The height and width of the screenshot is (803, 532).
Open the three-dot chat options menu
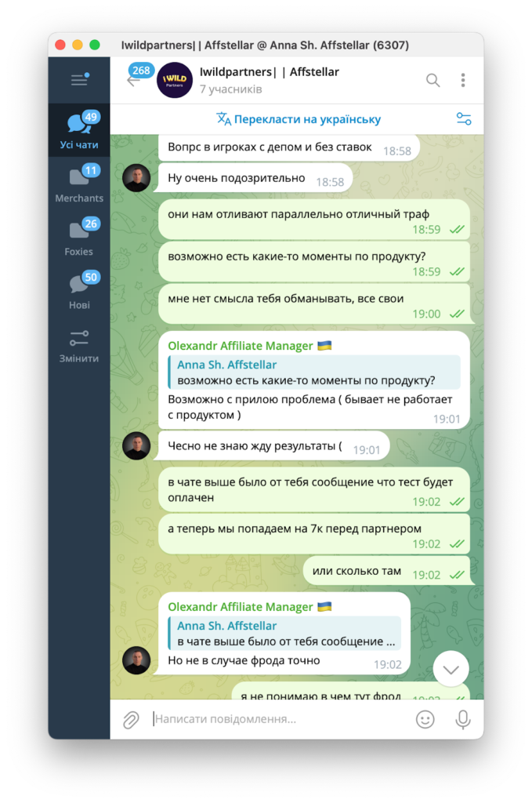[463, 80]
